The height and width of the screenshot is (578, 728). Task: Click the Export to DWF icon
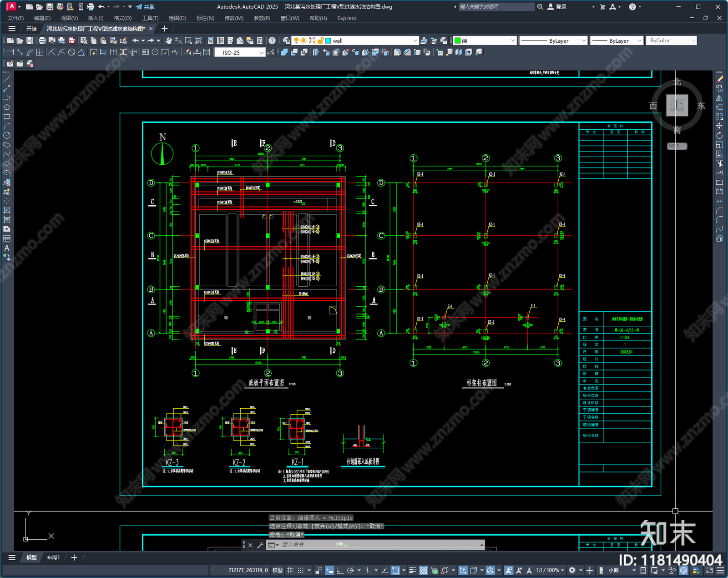coord(71,41)
